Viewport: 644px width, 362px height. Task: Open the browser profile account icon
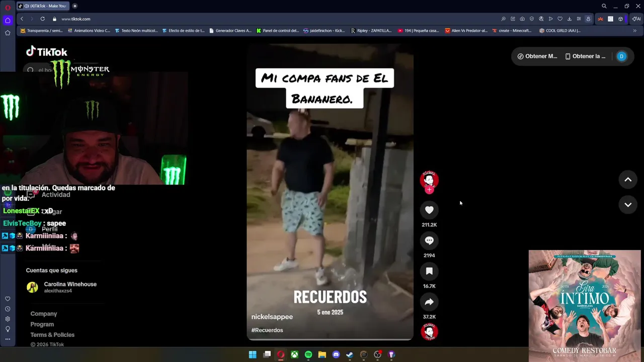click(588, 19)
